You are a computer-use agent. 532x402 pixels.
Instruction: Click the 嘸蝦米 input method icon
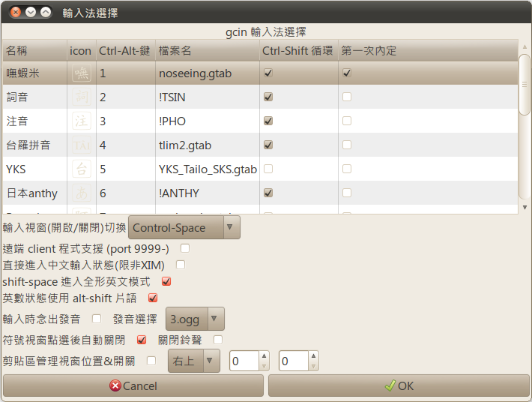tap(81, 73)
